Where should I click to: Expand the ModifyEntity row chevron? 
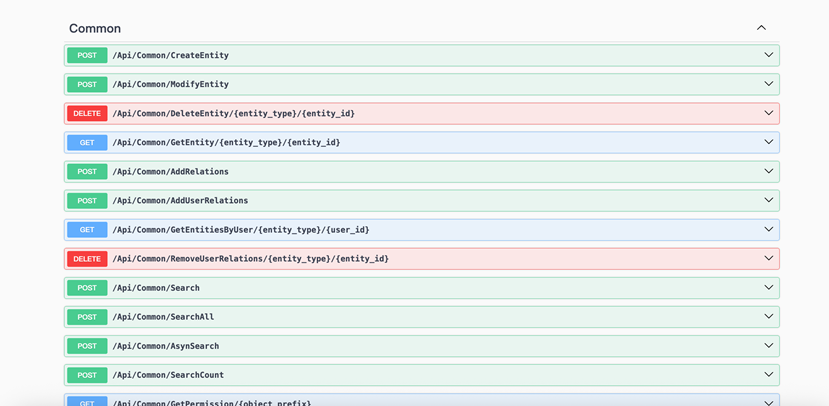point(769,84)
